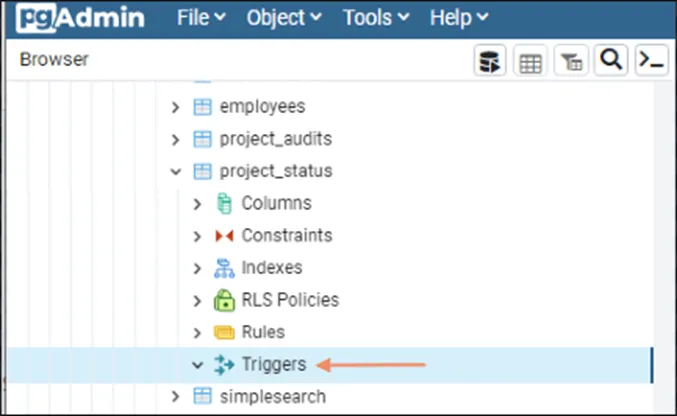Open the View Data table icon
The height and width of the screenshot is (416, 677).
tap(530, 62)
